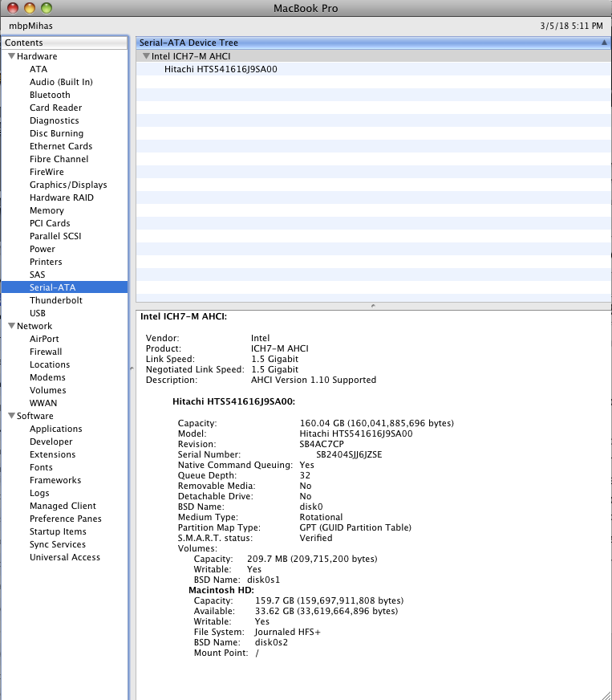Open Sync Services entry
Viewport: 612px width, 700px height.
pyautogui.click(x=58, y=544)
